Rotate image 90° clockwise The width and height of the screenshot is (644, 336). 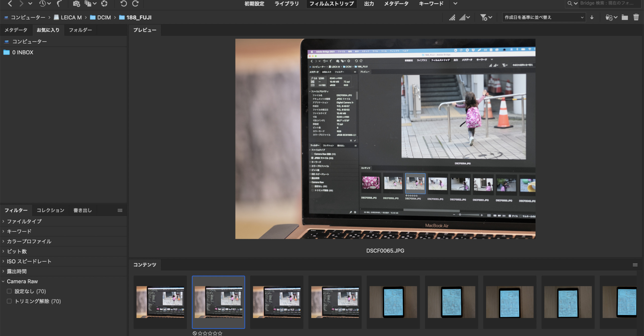[x=136, y=4]
